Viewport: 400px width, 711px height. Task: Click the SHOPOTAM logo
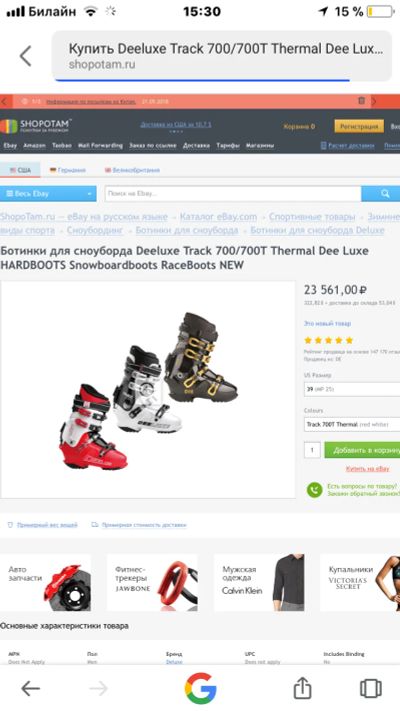[35, 126]
